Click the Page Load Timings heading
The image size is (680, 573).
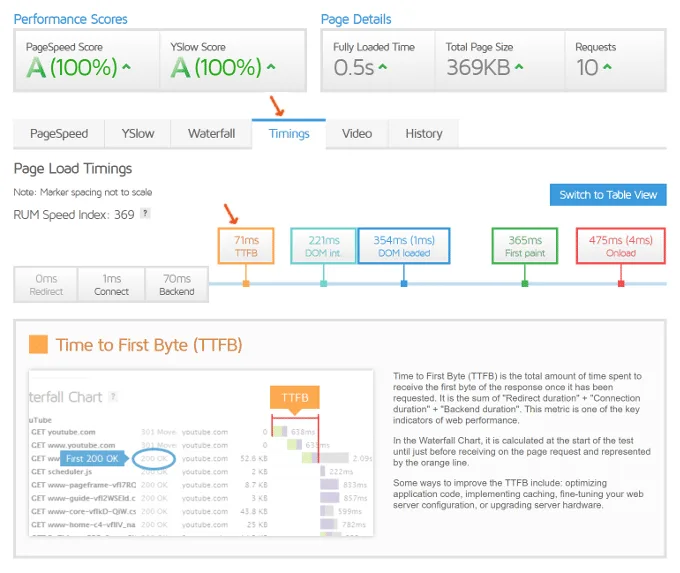tap(73, 168)
